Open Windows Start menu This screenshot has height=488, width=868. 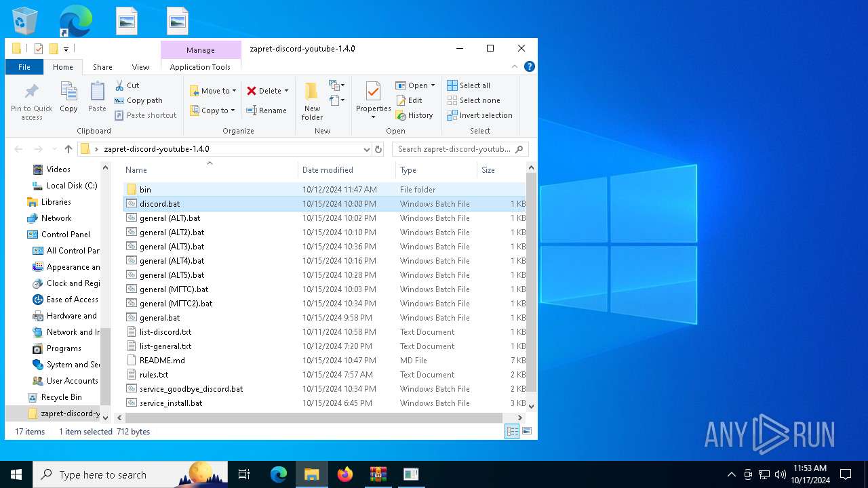click(x=16, y=474)
